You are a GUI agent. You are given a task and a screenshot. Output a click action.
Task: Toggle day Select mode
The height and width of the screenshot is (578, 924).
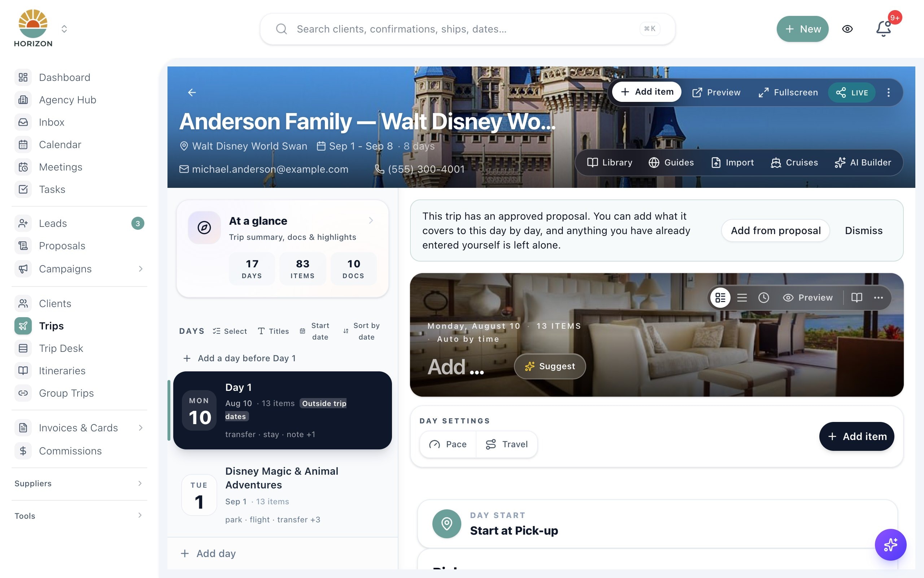coord(230,331)
